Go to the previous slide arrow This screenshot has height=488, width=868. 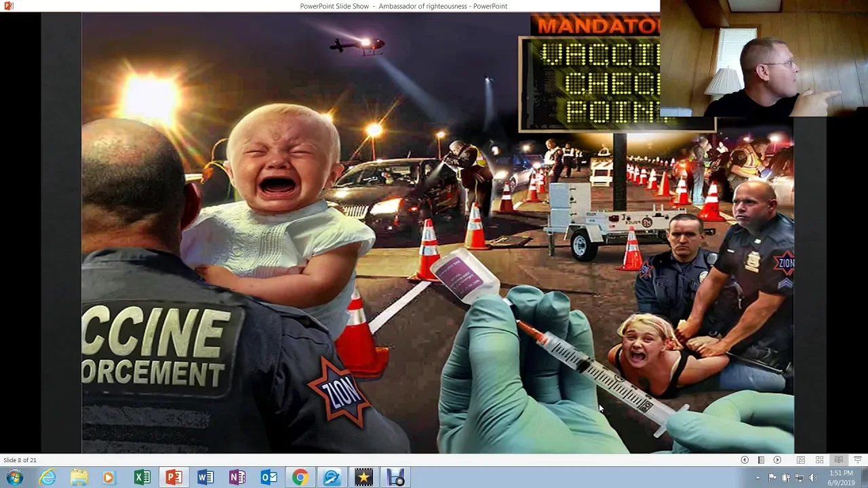coord(745,460)
